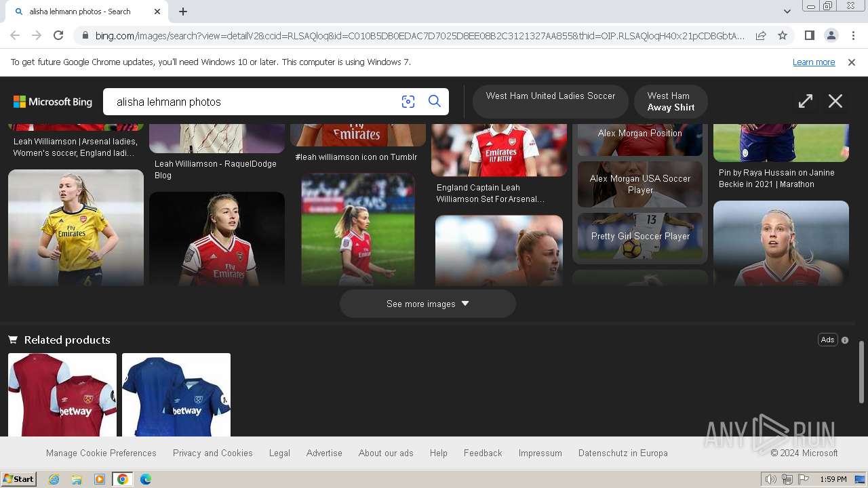Switch to Chrome in the taskbar
Viewport: 868px width, 488px height.
pos(123,479)
